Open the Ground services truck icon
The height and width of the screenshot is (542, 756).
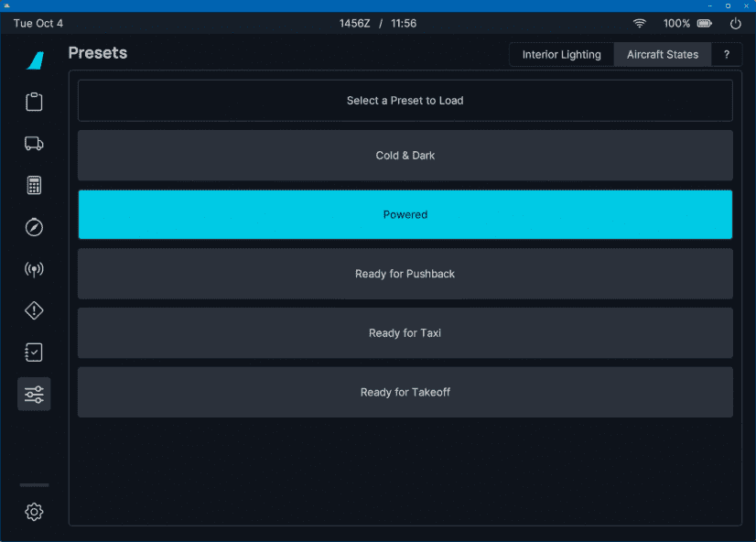34,144
